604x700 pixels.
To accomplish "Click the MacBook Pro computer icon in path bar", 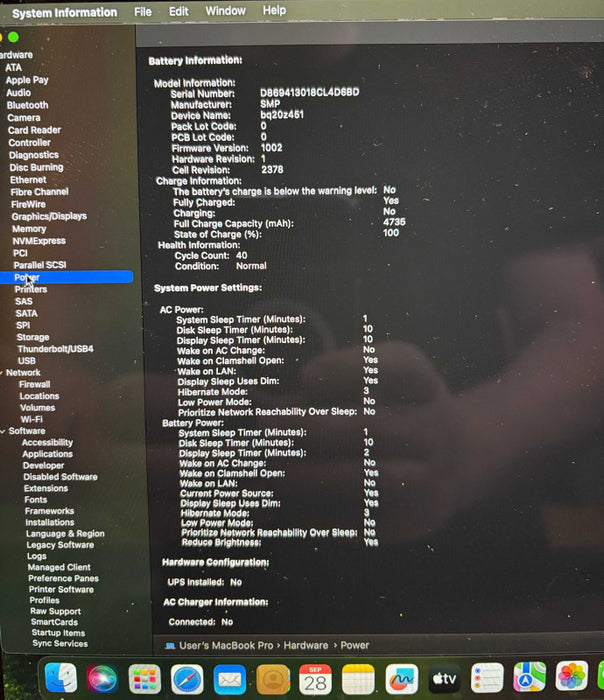I will (x=170, y=646).
